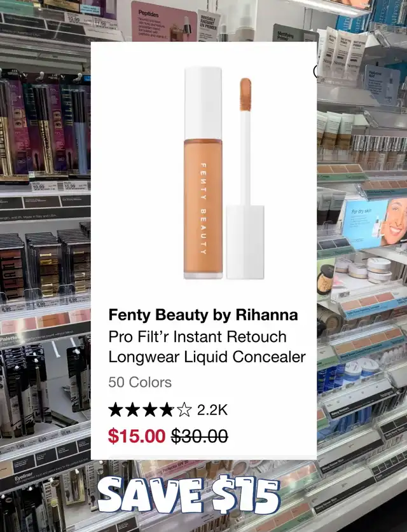Open Pro Filt'r Instant Retouch Concealer product title

click(x=207, y=347)
